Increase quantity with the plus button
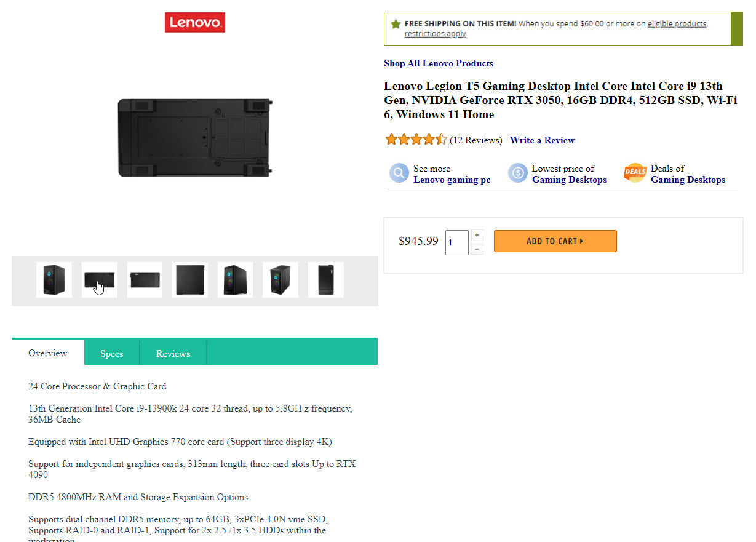The image size is (756, 542). point(478,235)
